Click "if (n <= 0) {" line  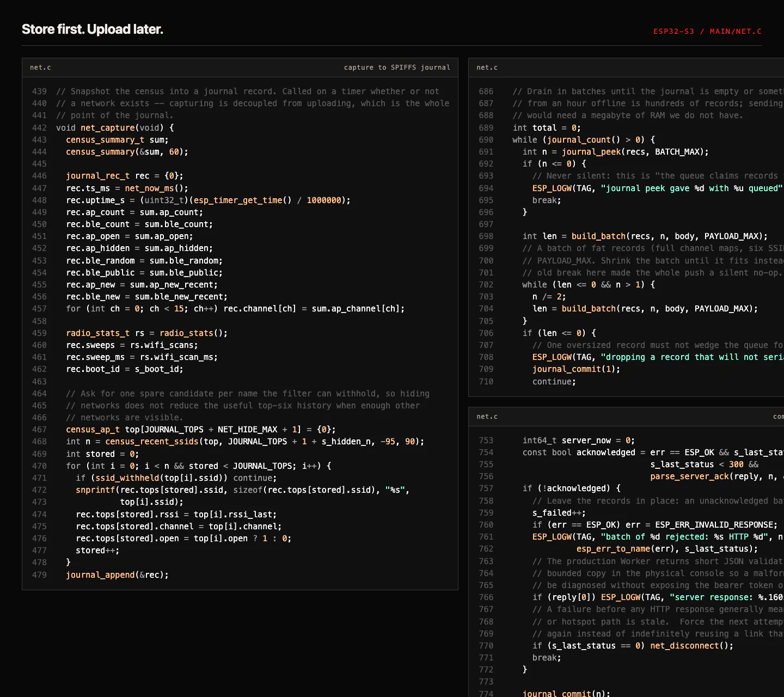(x=554, y=164)
